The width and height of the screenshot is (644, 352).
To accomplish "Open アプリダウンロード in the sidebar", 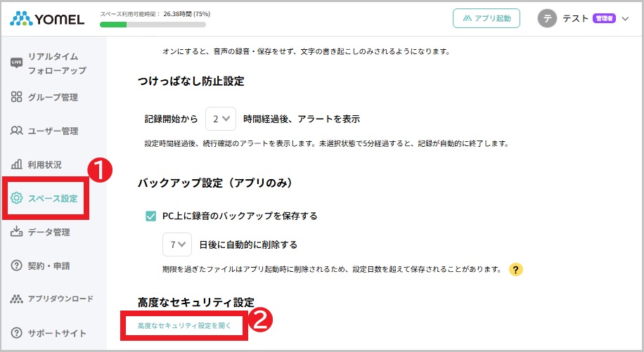I will (60, 299).
